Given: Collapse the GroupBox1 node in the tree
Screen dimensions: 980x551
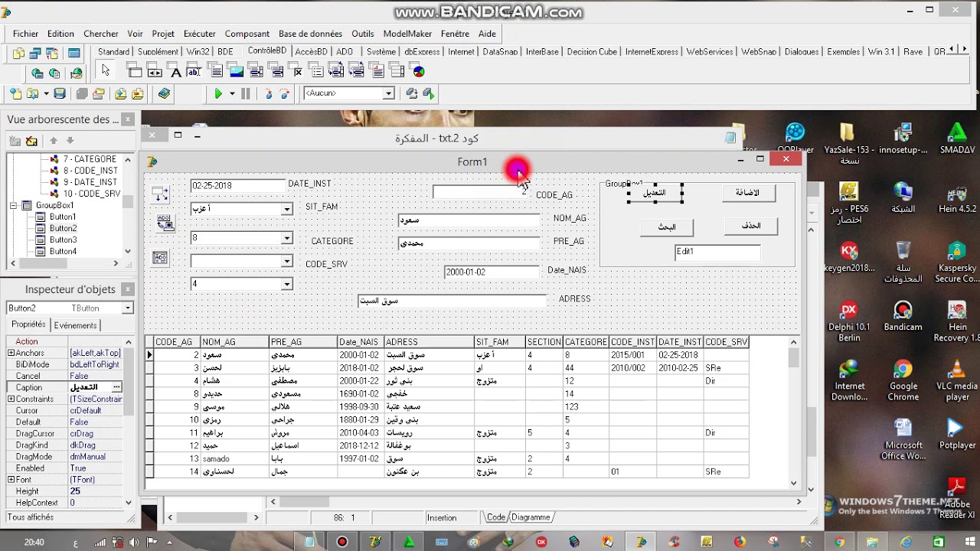Looking at the screenshot, I should click(13, 206).
